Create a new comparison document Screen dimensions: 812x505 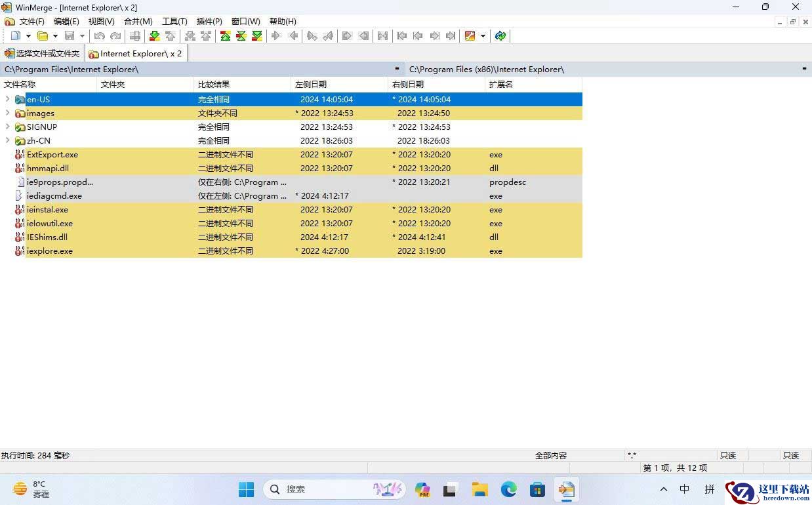(16, 36)
